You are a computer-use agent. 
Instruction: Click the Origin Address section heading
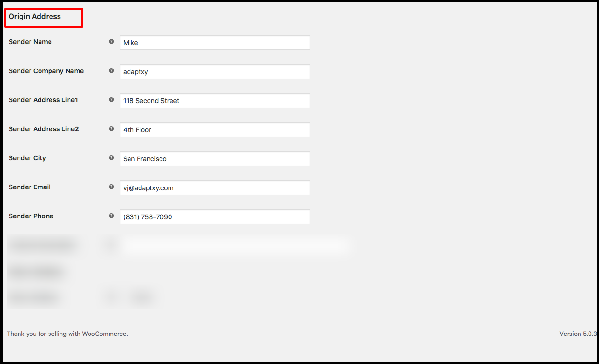(x=35, y=16)
